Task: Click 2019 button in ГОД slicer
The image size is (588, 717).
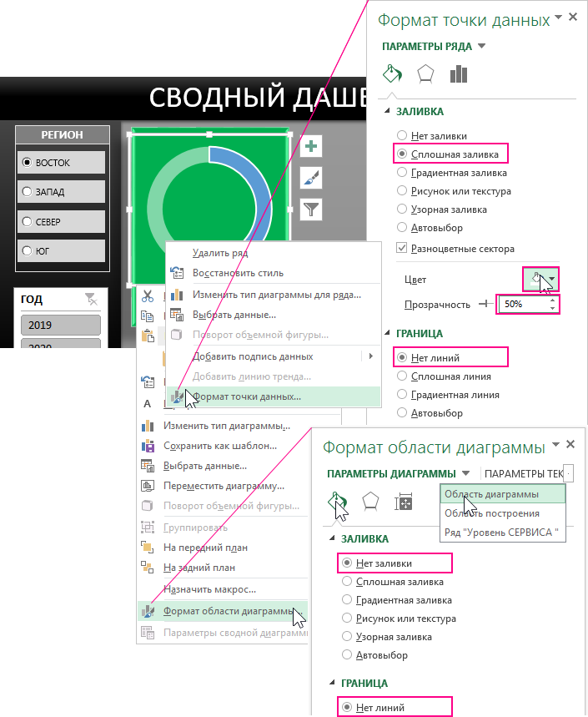Action: pos(61,326)
